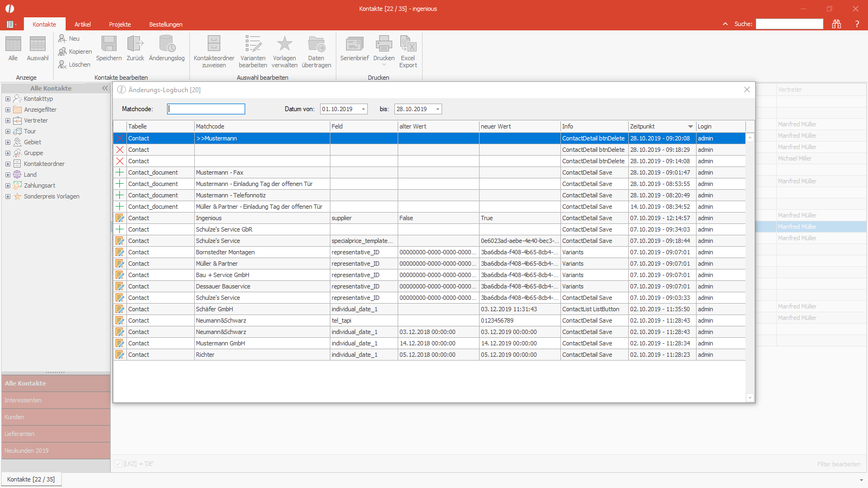Switch to the Artikel tab
868x488 pixels.
click(82, 24)
